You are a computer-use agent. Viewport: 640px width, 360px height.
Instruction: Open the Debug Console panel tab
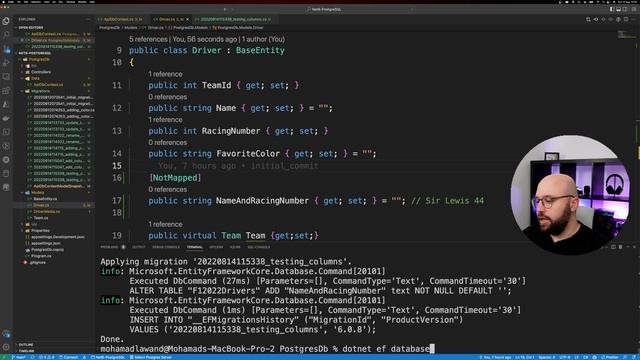coord(166,247)
